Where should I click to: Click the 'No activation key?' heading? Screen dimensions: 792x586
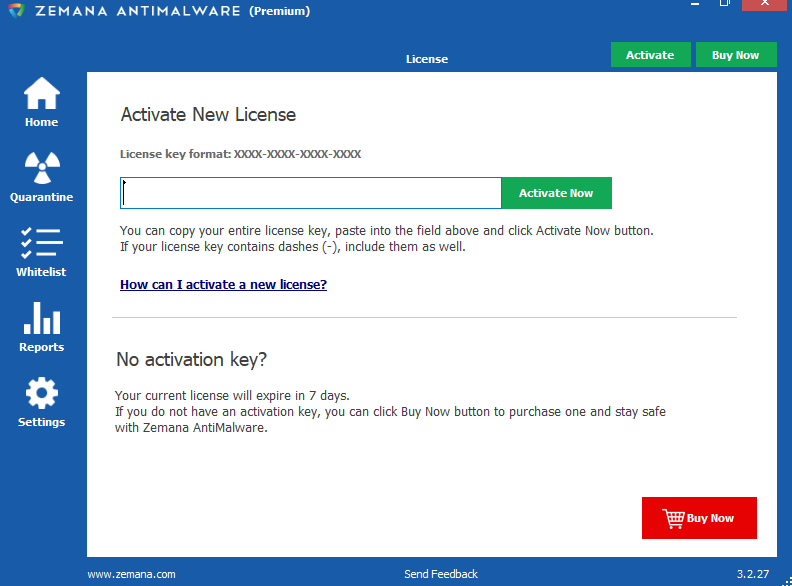point(191,360)
